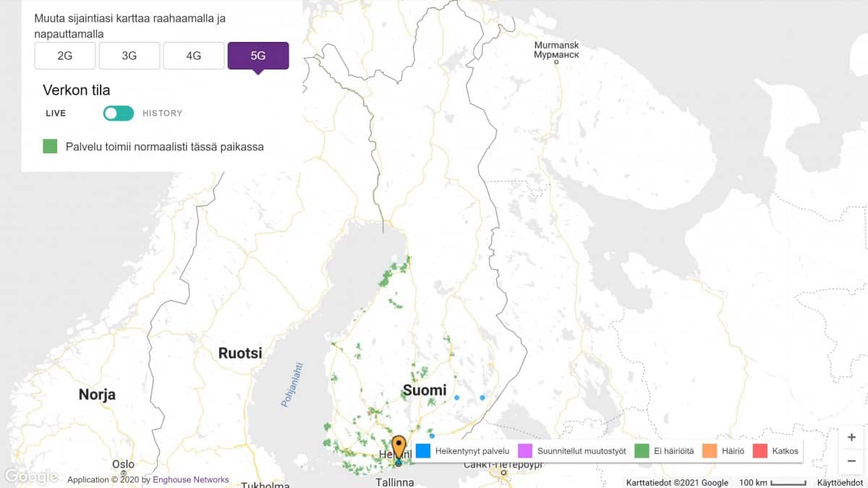Select the highlighted 5G tab

coord(258,55)
